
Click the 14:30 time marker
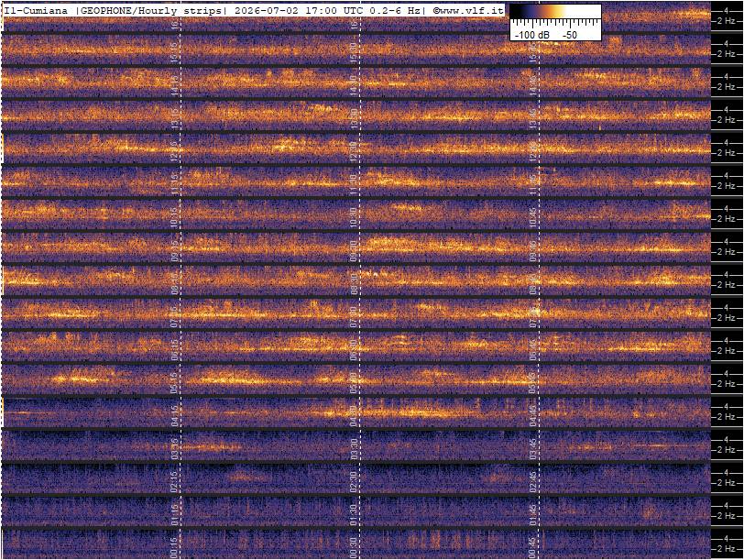pyautogui.click(x=354, y=85)
